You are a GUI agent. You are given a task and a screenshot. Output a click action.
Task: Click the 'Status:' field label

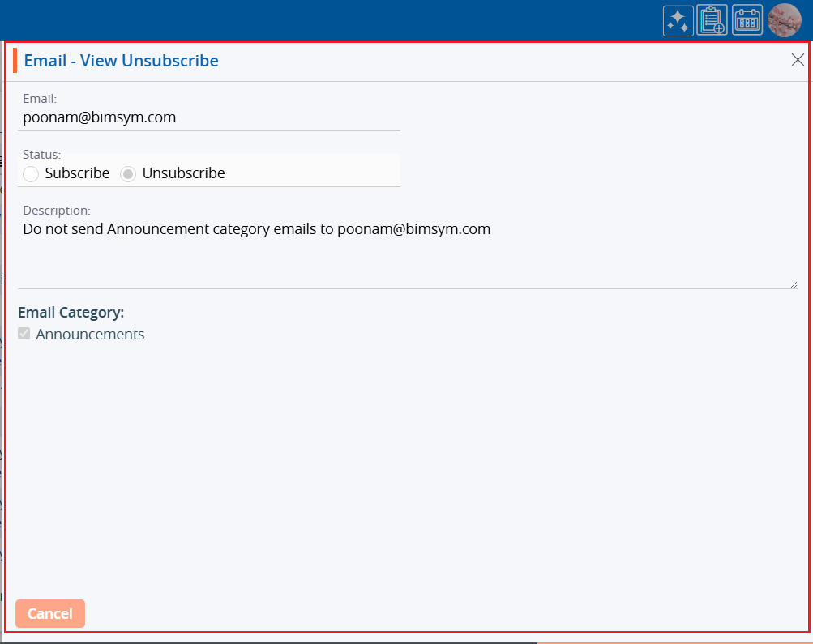pos(41,154)
